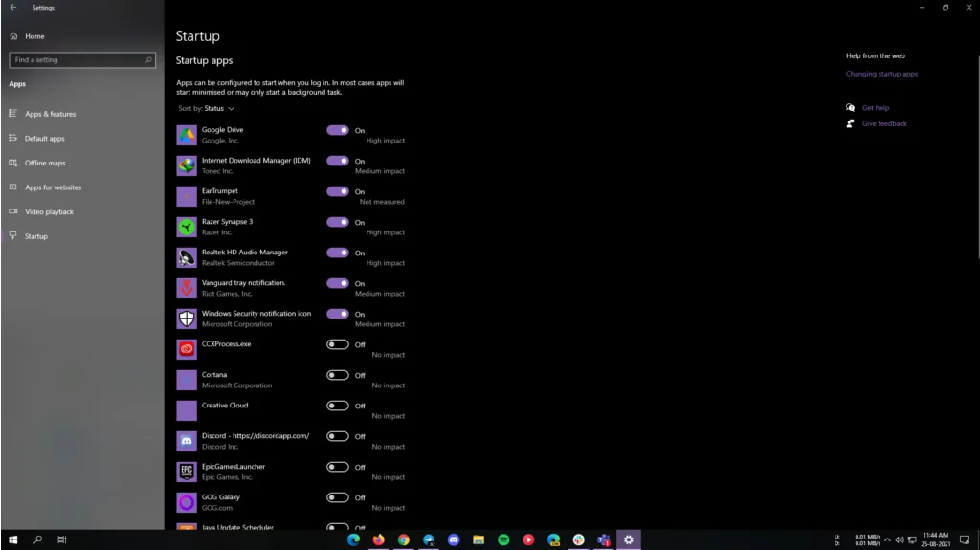This screenshot has height=550, width=980.
Task: Click the Realtek HD Audio Manager icon
Action: (186, 257)
